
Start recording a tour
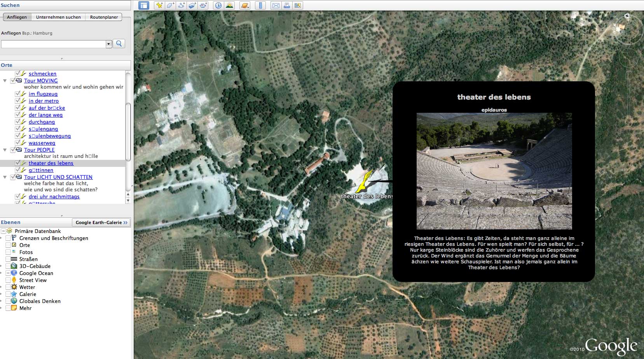click(203, 5)
